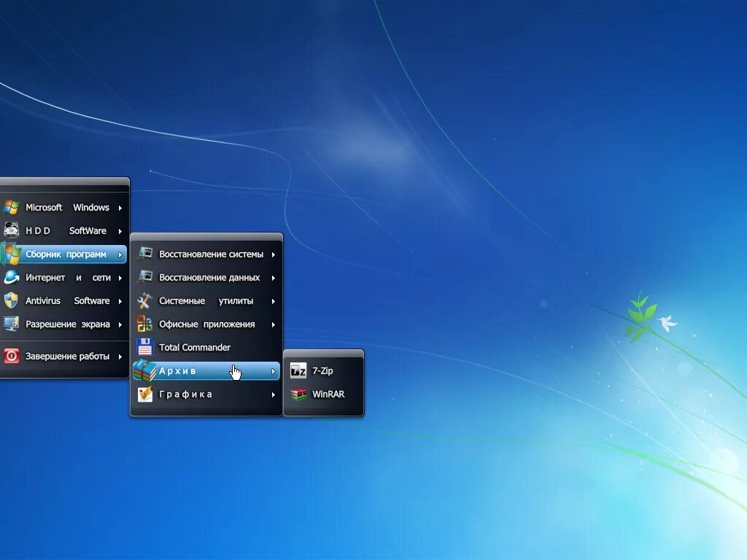Expand Офисные приложения submenu arrow
The image size is (747, 560).
274,324
